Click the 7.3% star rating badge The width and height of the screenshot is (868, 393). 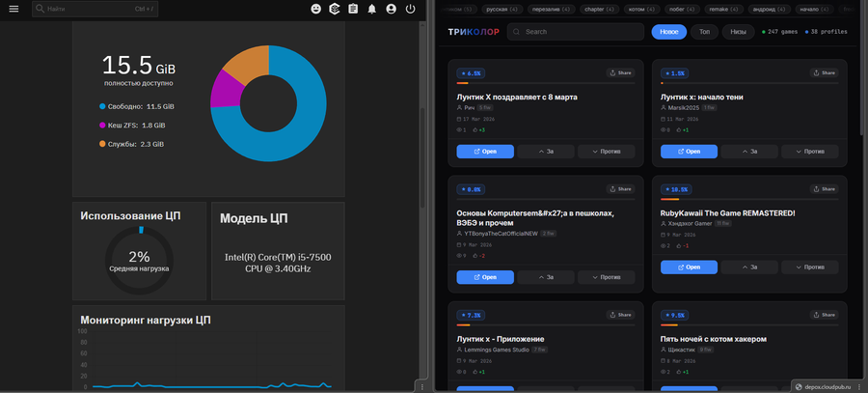[471, 316]
